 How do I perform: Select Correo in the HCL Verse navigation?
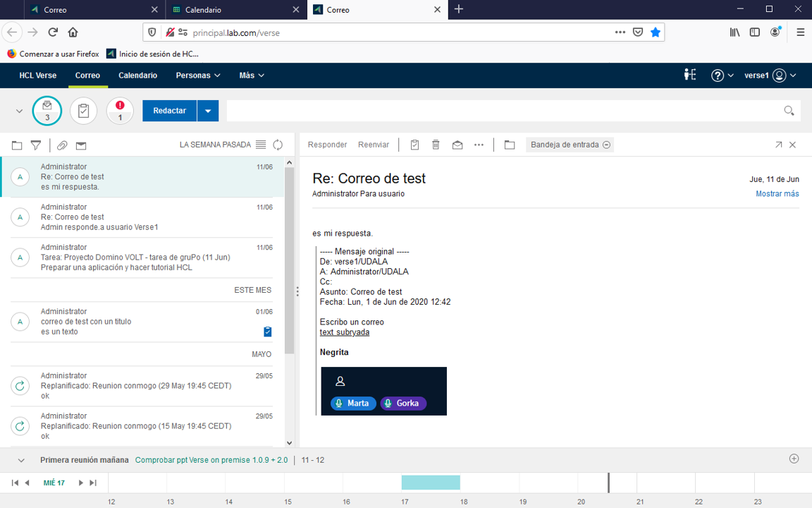coord(87,75)
